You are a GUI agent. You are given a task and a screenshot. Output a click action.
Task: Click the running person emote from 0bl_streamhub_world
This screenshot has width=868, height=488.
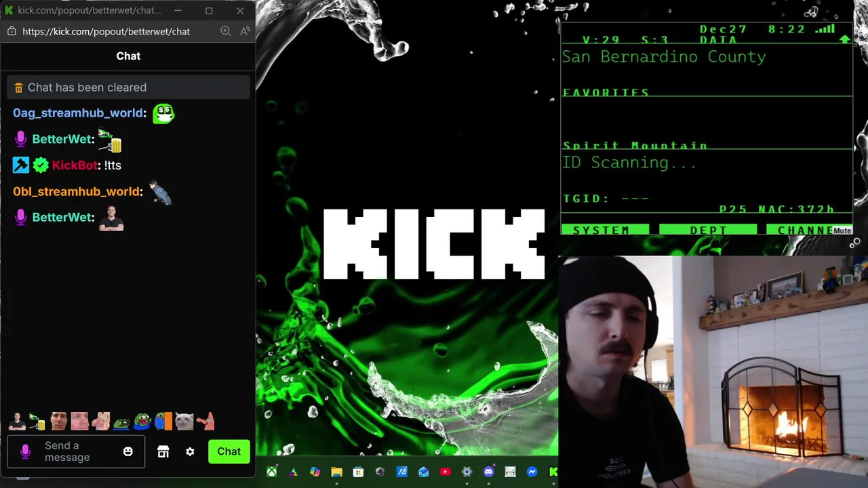point(160,192)
